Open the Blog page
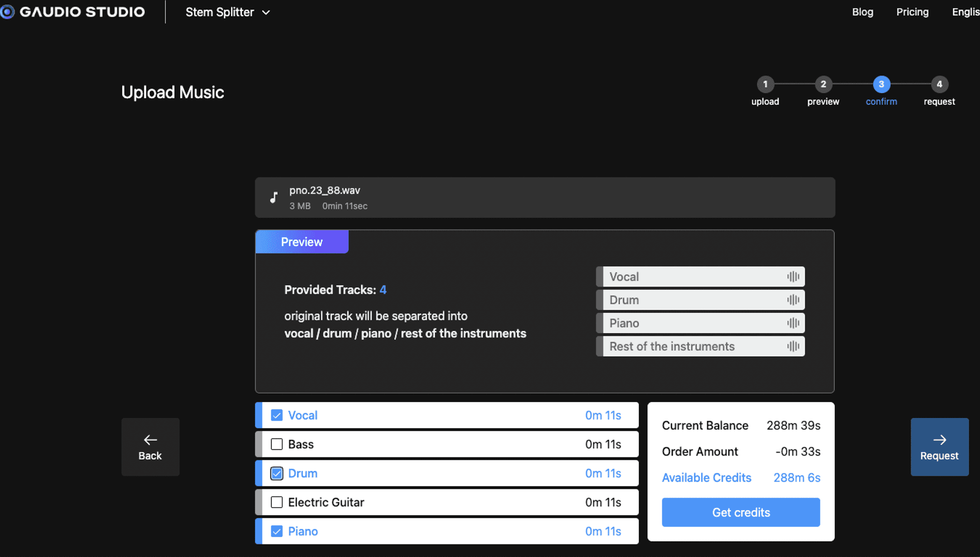The height and width of the screenshot is (557, 980). coord(862,12)
